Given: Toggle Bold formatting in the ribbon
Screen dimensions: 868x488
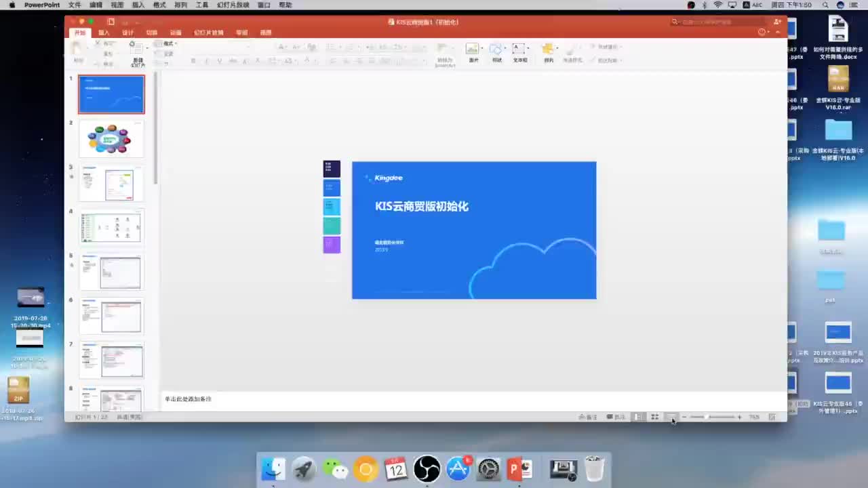Looking at the screenshot, I should (x=193, y=61).
